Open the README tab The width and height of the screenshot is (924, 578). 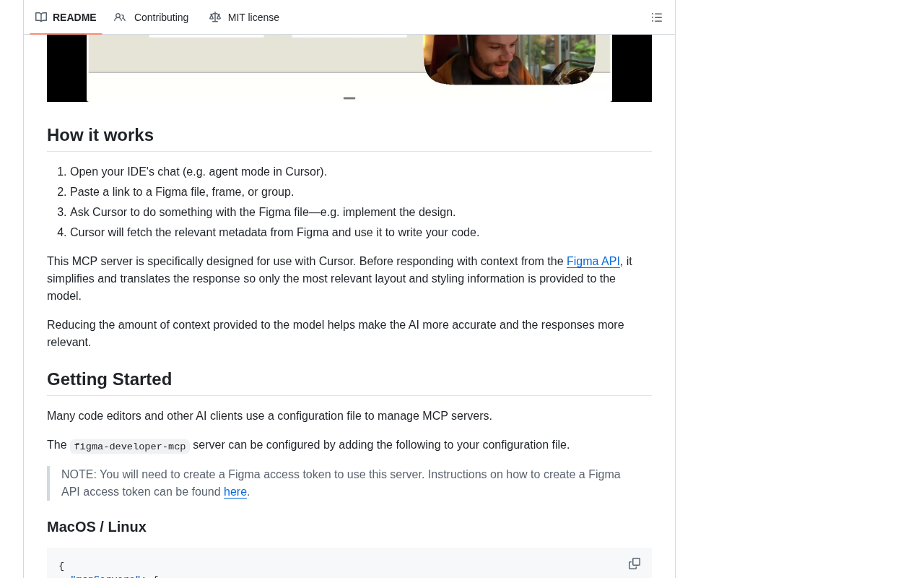(66, 17)
